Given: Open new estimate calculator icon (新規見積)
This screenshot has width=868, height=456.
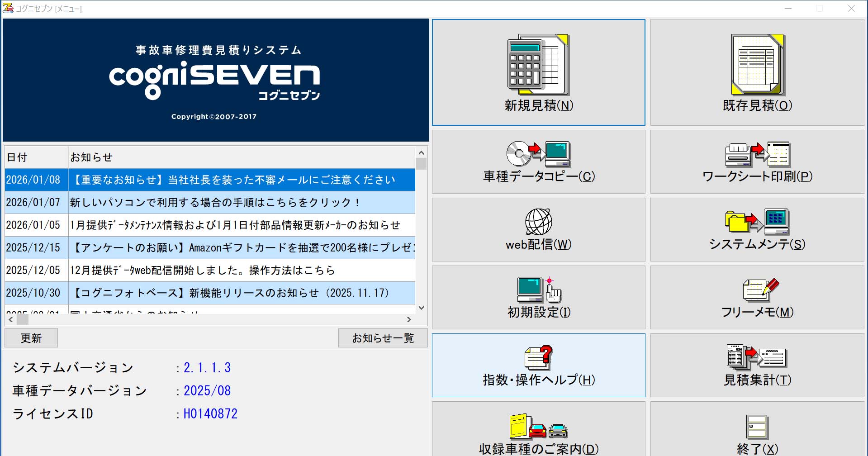Looking at the screenshot, I should [x=538, y=65].
